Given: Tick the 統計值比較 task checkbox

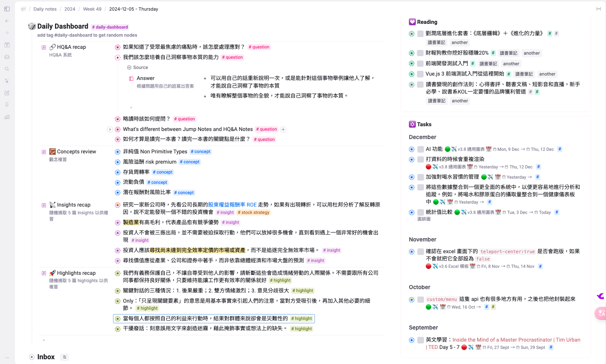Looking at the screenshot, I should pyautogui.click(x=420, y=212).
